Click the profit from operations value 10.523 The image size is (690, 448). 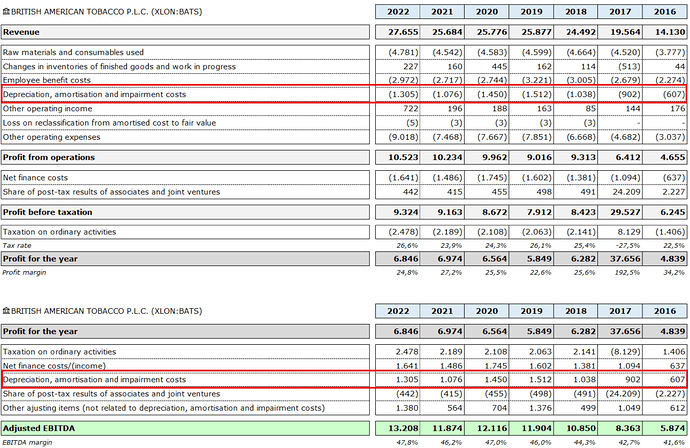(x=403, y=158)
